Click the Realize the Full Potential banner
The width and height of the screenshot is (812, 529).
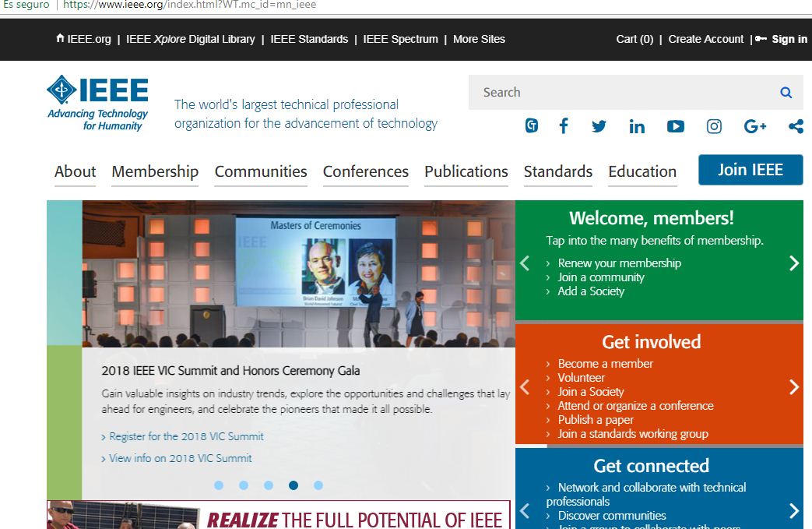tap(279, 515)
